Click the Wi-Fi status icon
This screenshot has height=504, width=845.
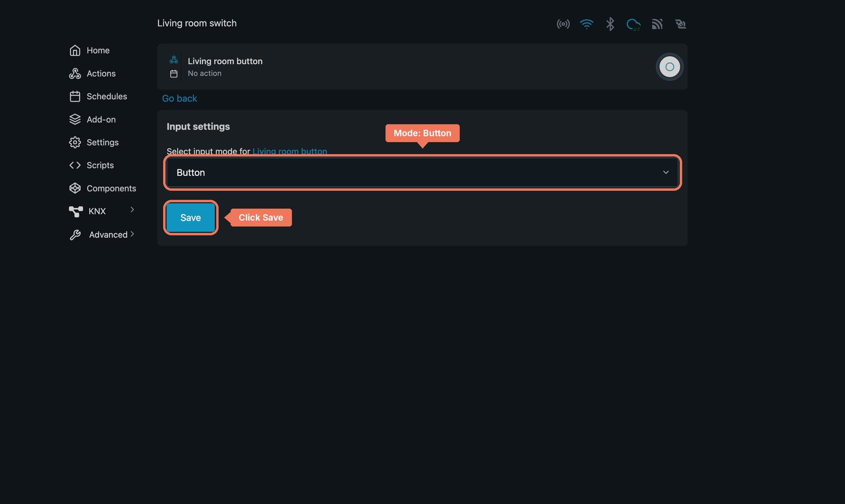pyautogui.click(x=587, y=24)
